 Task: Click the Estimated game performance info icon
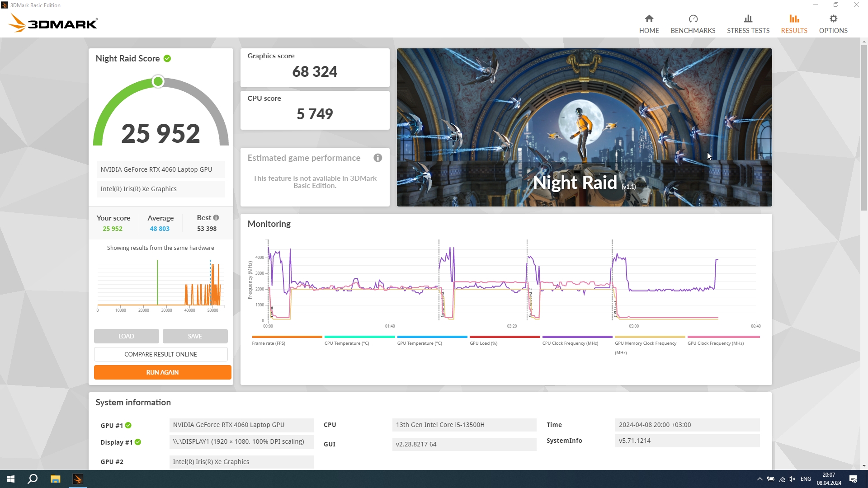click(x=377, y=158)
